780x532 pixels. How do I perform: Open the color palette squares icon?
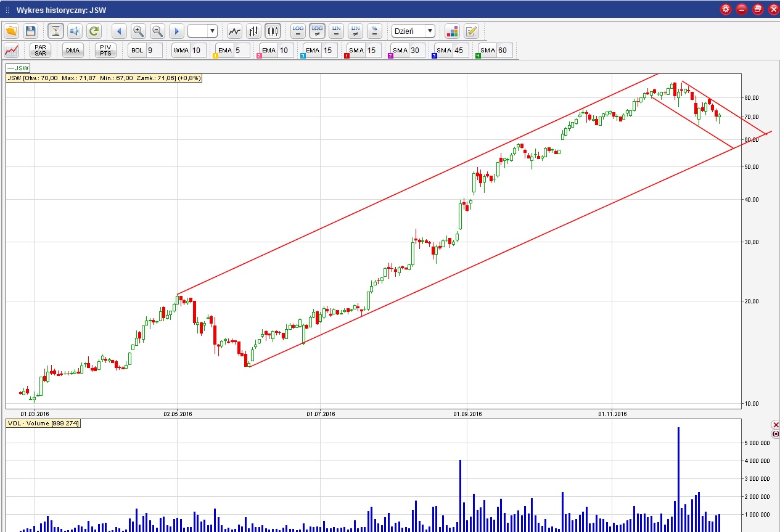452,31
